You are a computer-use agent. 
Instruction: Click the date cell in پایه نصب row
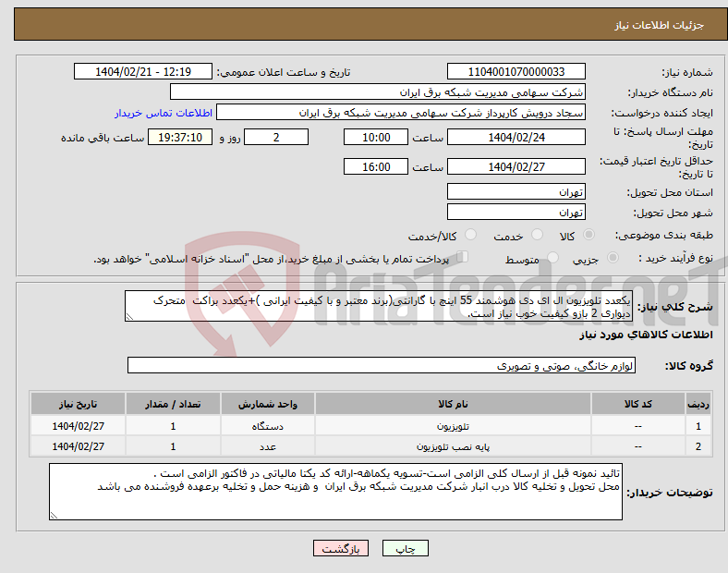78,446
